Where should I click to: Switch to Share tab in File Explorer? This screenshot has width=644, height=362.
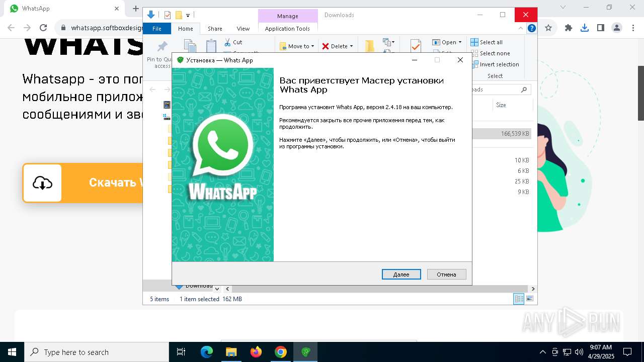(x=215, y=29)
